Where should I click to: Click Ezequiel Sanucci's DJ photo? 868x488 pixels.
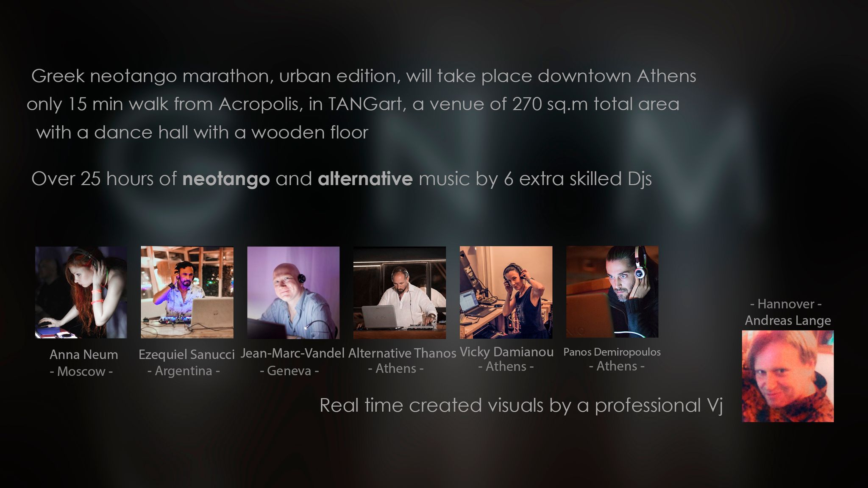[x=187, y=292]
